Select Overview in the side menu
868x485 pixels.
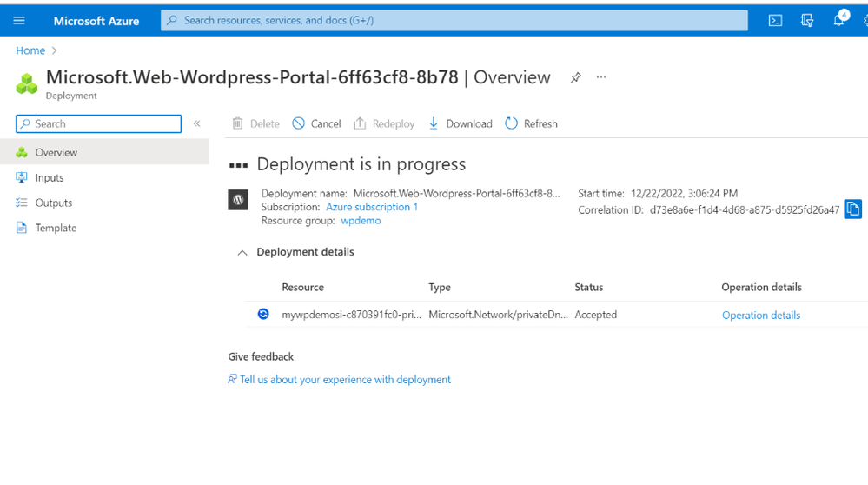[x=104, y=152]
